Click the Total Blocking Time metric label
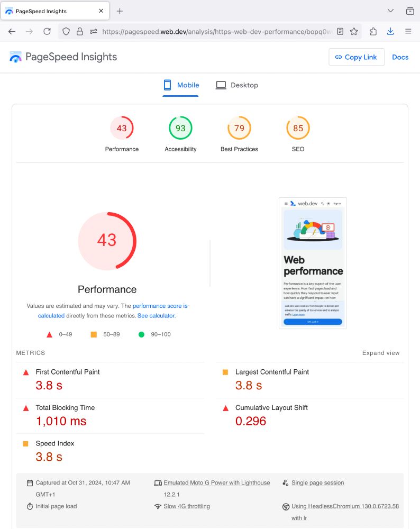 pyautogui.click(x=65, y=407)
